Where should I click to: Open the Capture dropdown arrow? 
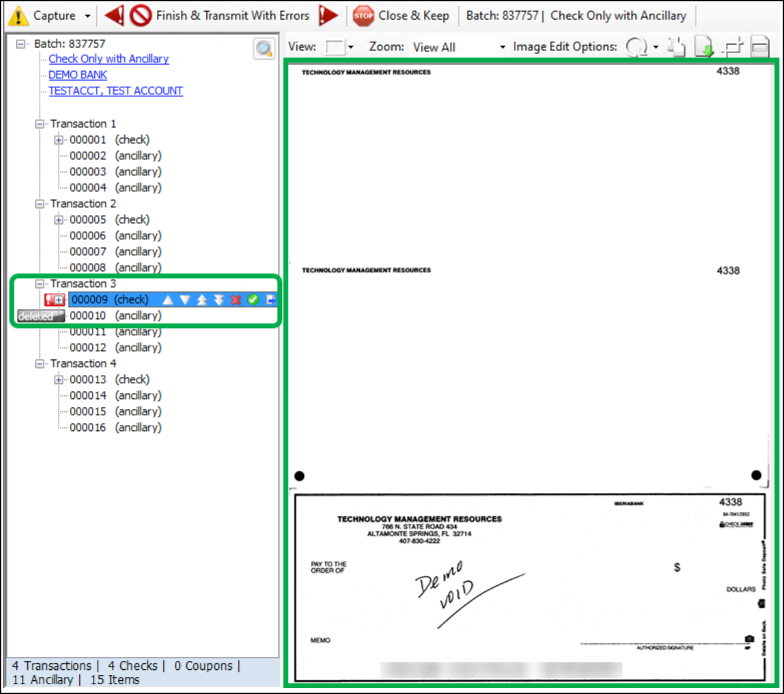coord(88,16)
